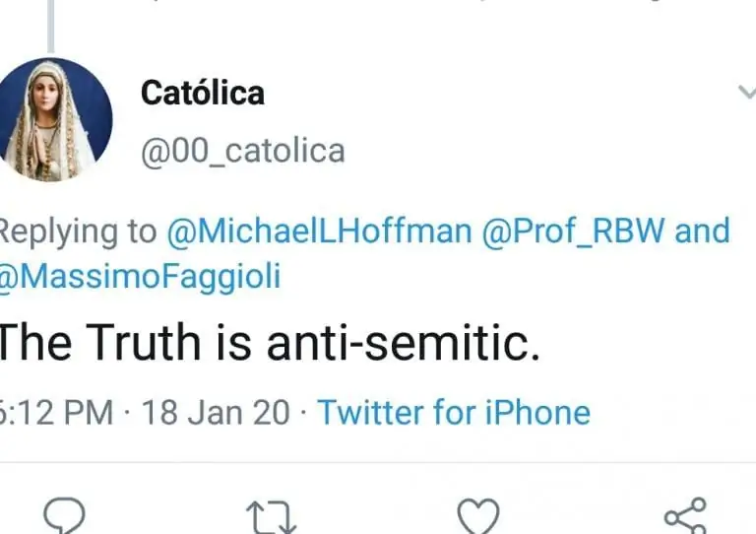Click the thread connector line above avatar
Screen dimensions: 756x534
50,25
